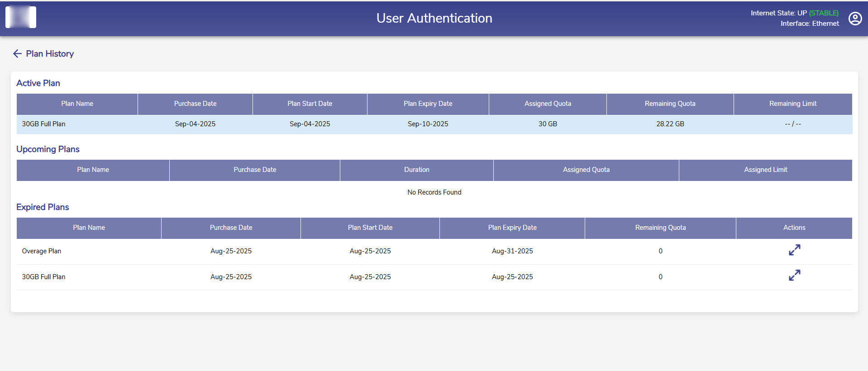Click Active Plan's Plan Name column header
Viewport: 868px width, 371px height.
click(77, 104)
